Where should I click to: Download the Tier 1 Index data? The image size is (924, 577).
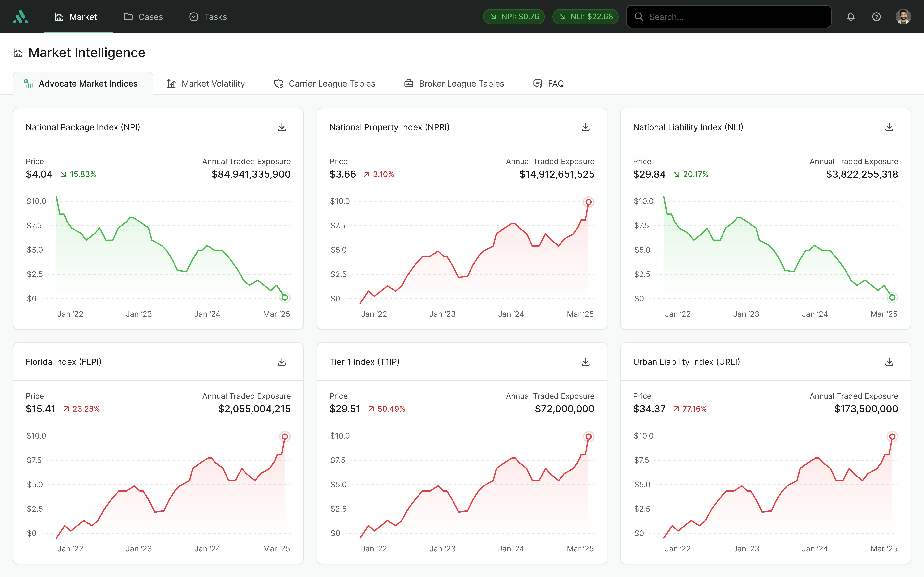585,362
